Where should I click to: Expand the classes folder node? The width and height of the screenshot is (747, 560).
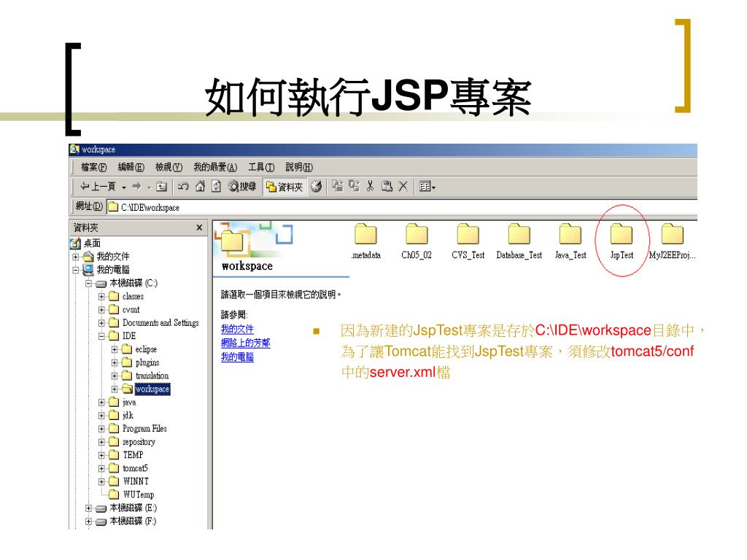pos(101,297)
